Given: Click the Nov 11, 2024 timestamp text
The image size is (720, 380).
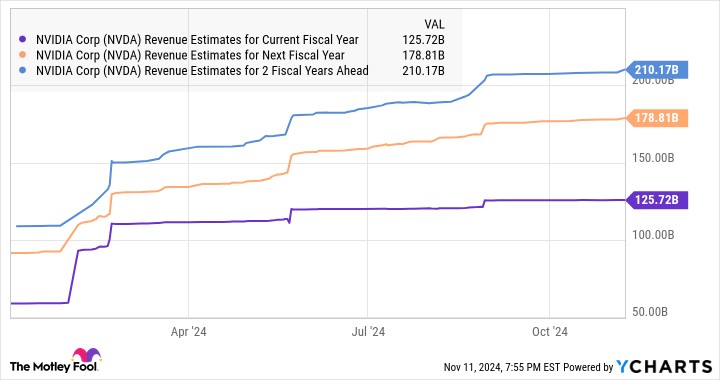Looking at the screenshot, I should tap(501, 367).
